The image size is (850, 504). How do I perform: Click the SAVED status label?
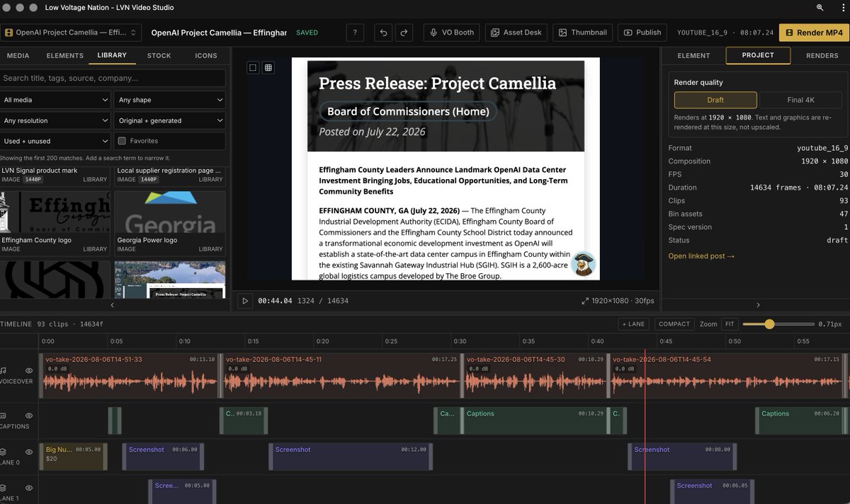pyautogui.click(x=307, y=33)
